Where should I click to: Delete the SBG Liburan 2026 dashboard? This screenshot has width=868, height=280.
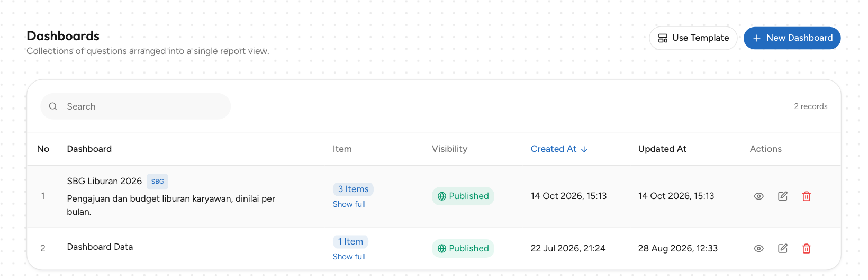pos(807,196)
